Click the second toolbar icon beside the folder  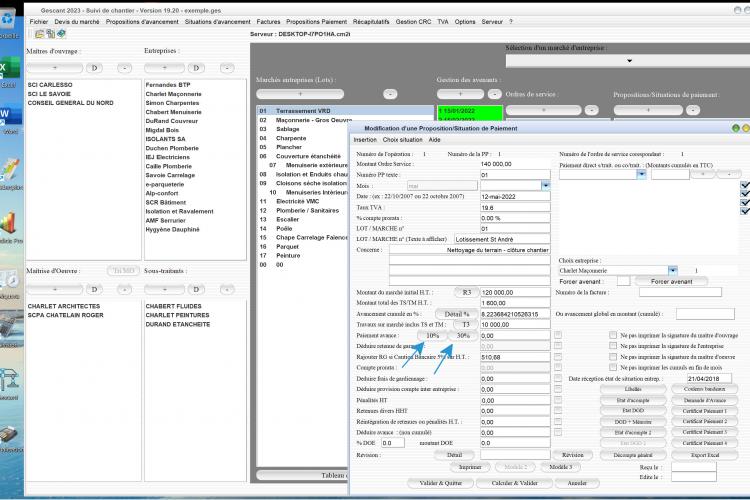click(50, 34)
